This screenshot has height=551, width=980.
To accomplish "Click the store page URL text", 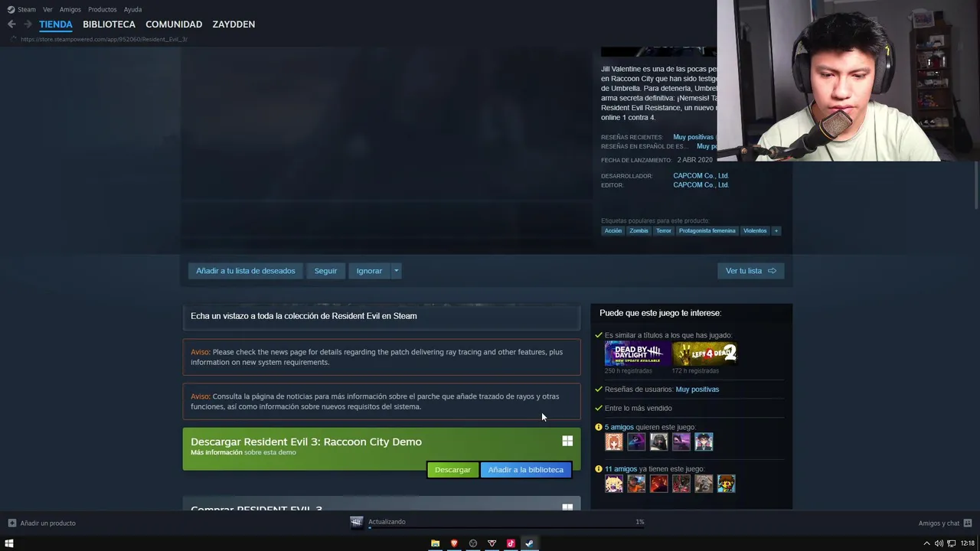I will [104, 39].
